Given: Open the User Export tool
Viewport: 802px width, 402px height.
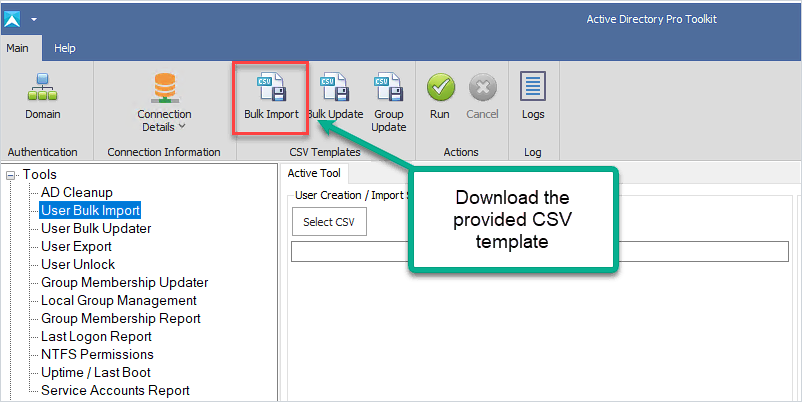Looking at the screenshot, I should click(x=76, y=247).
